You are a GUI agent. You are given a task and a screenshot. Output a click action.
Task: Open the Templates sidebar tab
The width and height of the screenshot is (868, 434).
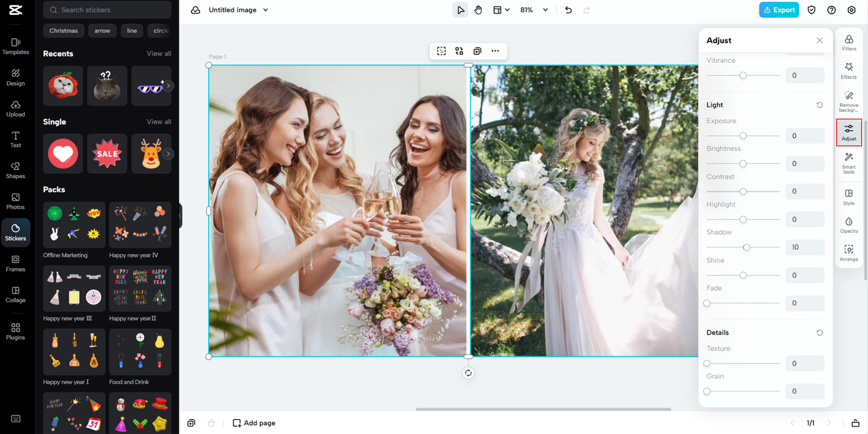point(16,46)
